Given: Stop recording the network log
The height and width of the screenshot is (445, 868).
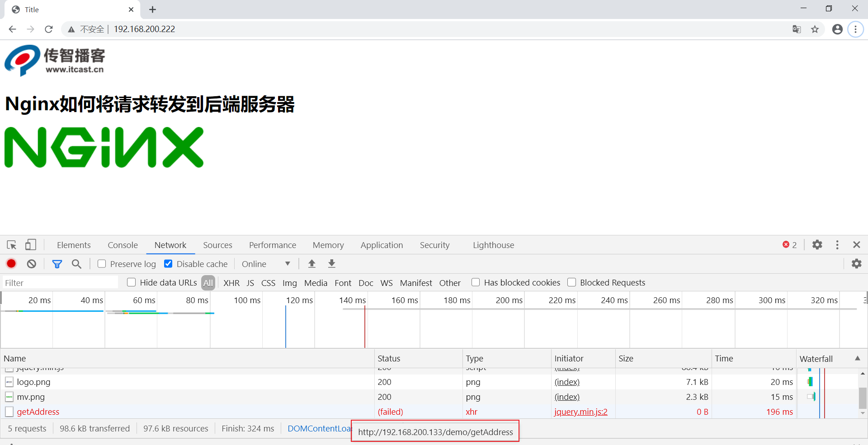Looking at the screenshot, I should [x=11, y=264].
